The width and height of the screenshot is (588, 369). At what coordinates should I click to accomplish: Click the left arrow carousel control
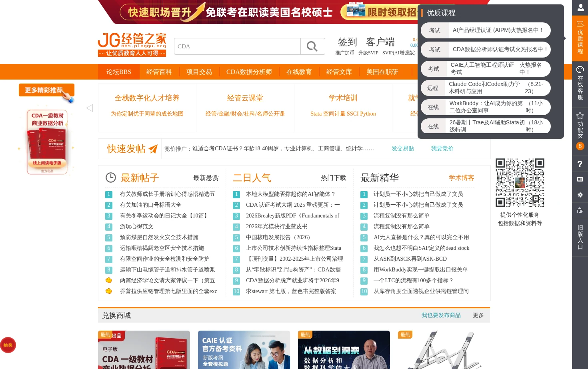pyautogui.click(x=90, y=108)
